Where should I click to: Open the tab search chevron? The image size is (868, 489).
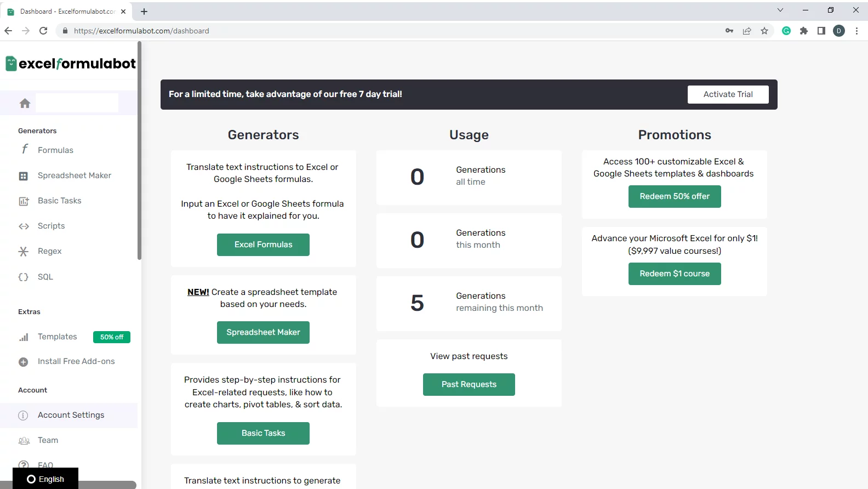780,10
